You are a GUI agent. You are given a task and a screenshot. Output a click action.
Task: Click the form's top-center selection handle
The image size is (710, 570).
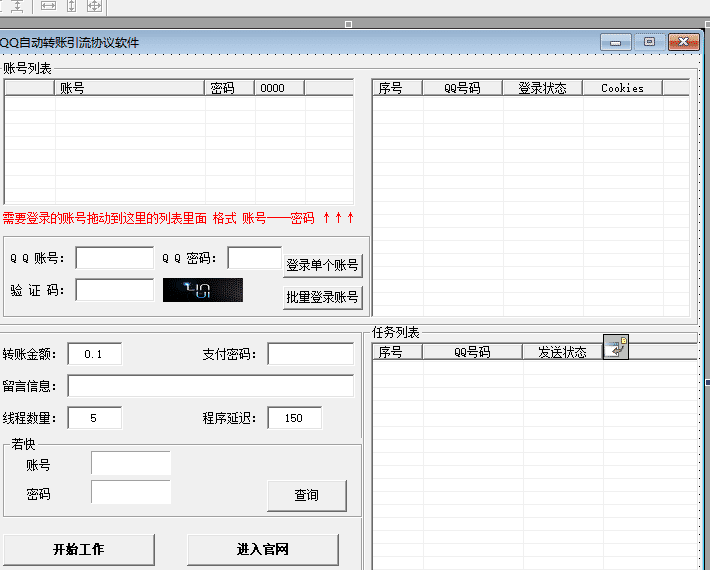click(348, 24)
